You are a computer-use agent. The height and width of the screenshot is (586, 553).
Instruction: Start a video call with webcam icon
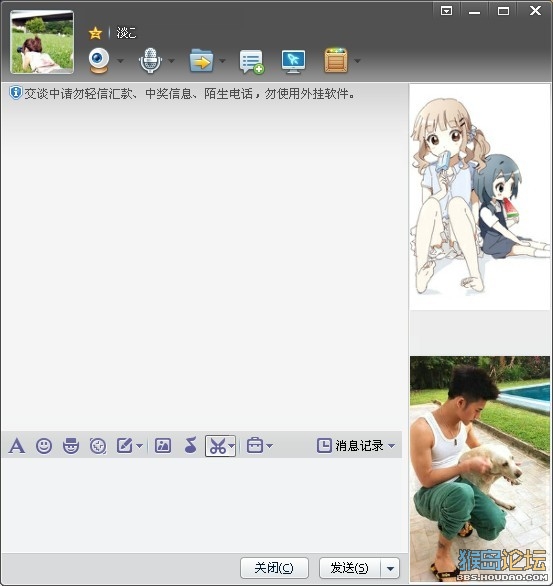(99, 60)
